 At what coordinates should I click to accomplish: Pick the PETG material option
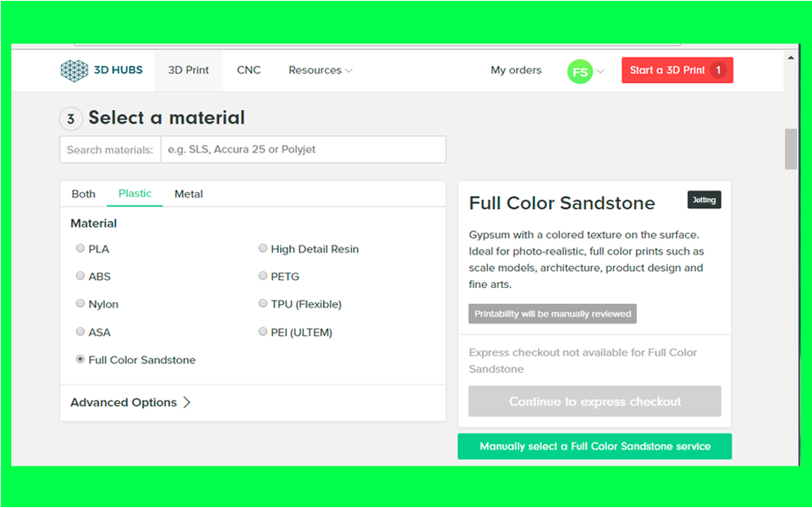263,276
